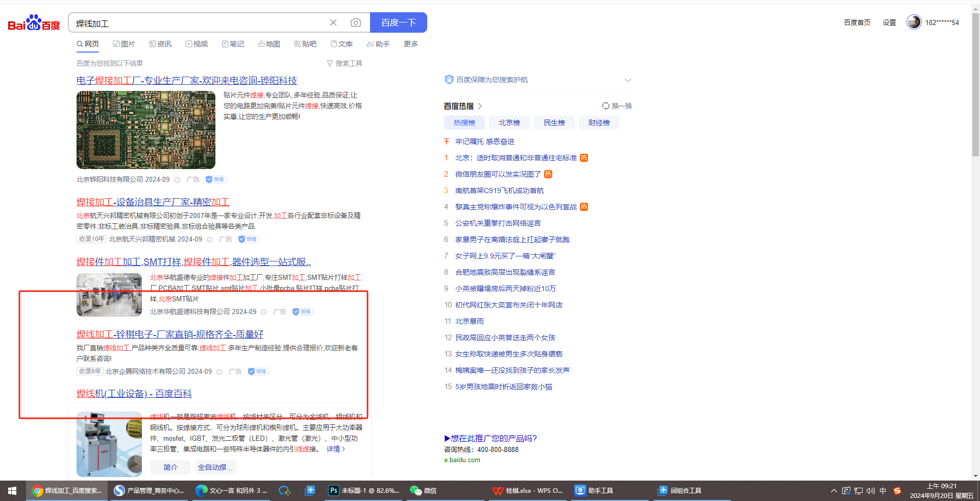Screen dimensions: 980x501
Task: Click the user avatar icon
Action: [914, 22]
